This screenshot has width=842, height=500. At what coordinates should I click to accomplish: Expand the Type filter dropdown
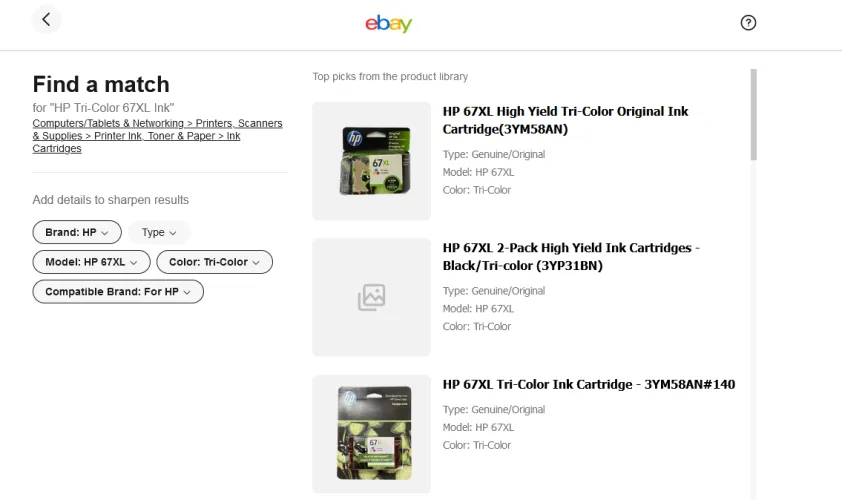(x=158, y=232)
